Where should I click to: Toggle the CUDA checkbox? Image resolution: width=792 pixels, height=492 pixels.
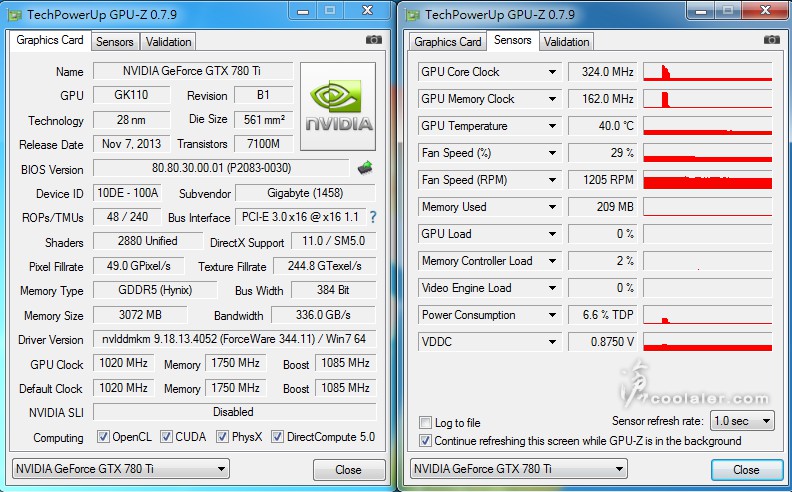tap(166, 436)
